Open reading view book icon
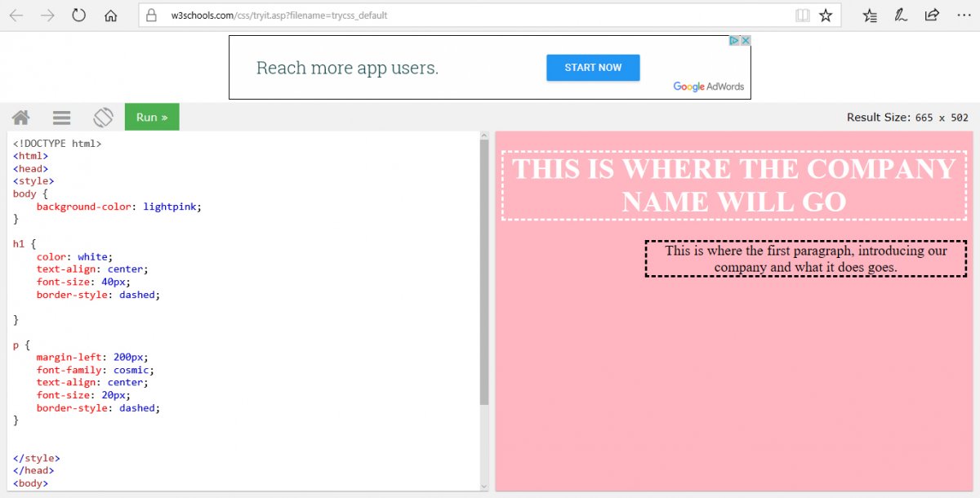Screen dimensions: 980x498 coord(803,16)
